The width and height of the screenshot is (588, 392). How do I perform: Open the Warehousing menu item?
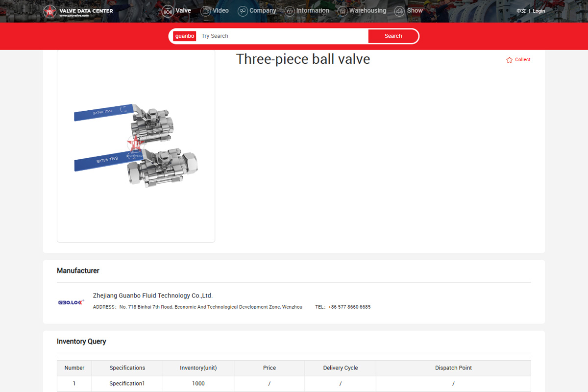click(367, 11)
